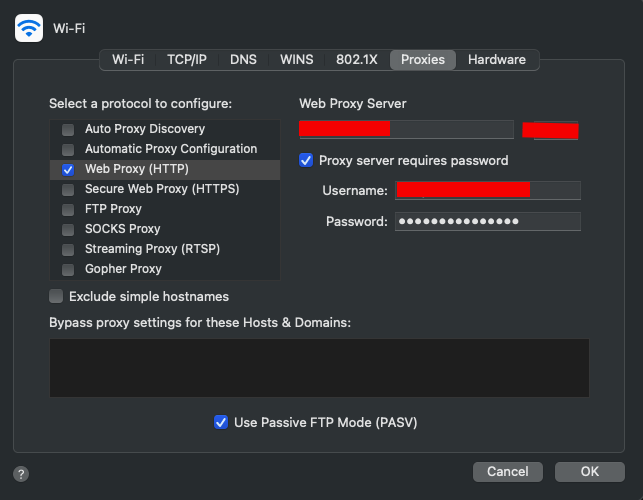Open the DNS tab
The width and height of the screenshot is (643, 500).
tap(243, 60)
